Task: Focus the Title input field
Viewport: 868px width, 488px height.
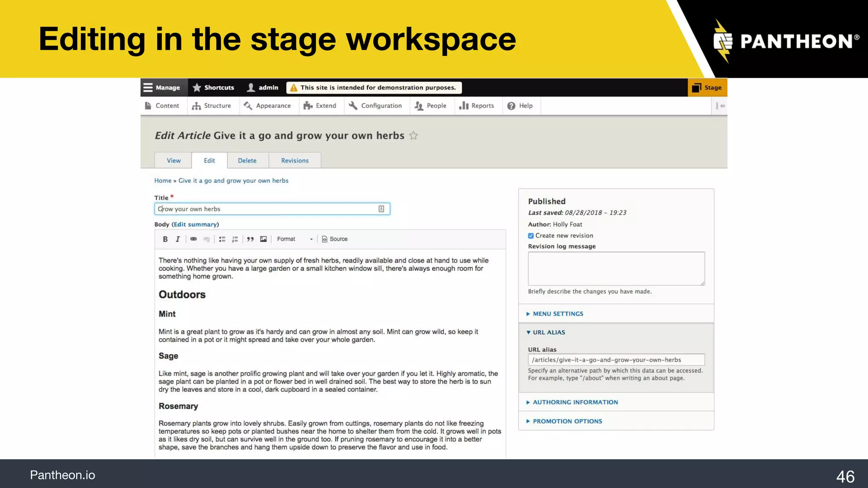Action: coord(272,209)
